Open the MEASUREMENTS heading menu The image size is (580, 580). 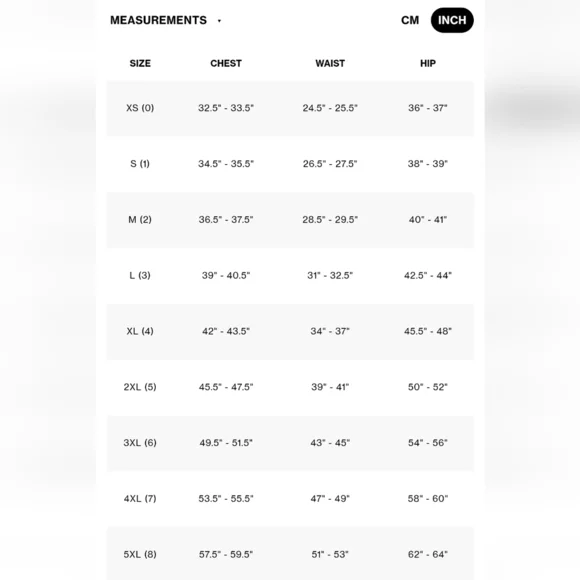158,20
